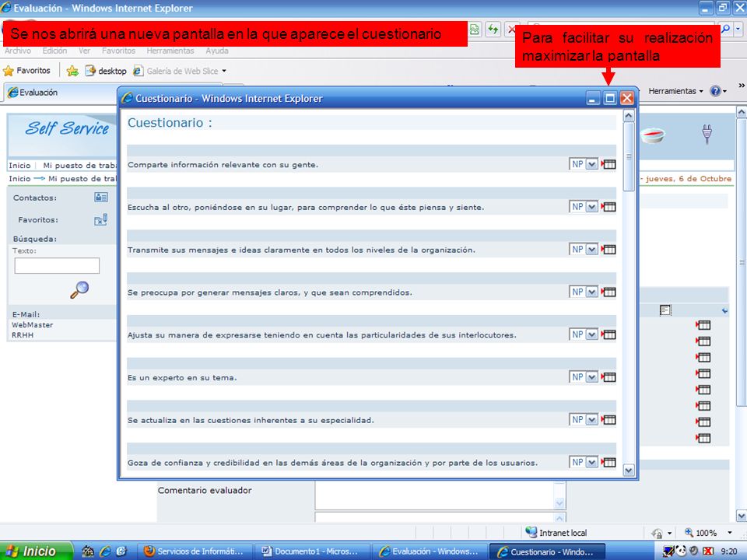Click the desktop favorites link

pos(106,71)
